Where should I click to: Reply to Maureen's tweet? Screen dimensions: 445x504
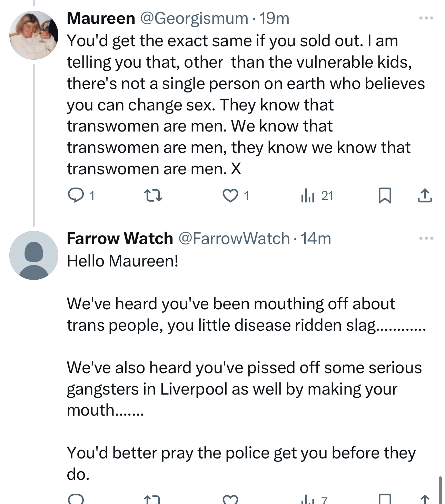75,195
